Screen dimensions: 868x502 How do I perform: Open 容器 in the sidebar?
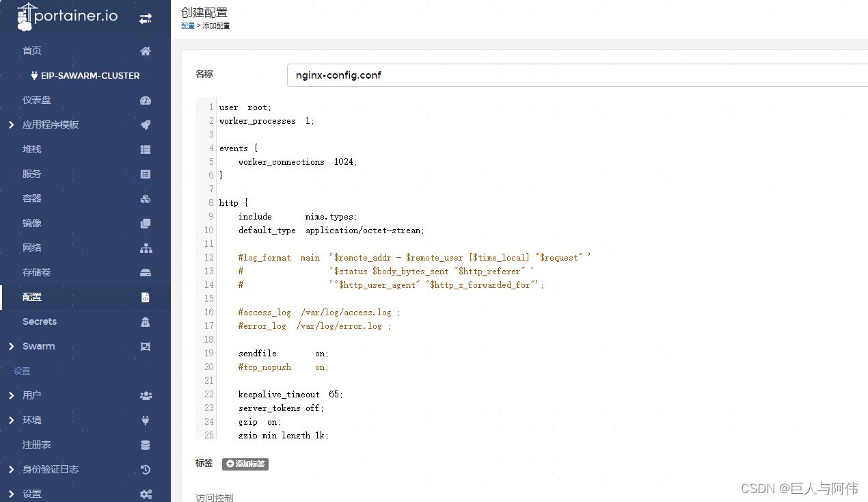tap(32, 198)
